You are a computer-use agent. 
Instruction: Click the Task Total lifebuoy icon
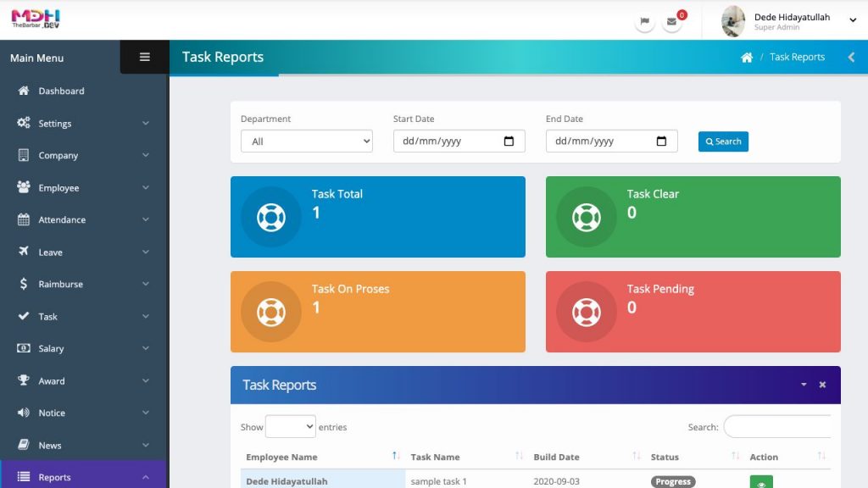point(271,217)
